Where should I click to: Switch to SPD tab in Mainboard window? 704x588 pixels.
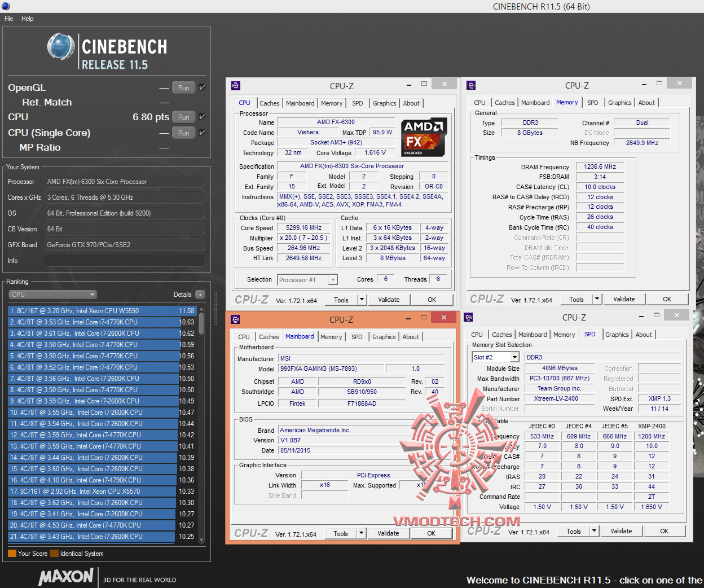click(x=357, y=337)
